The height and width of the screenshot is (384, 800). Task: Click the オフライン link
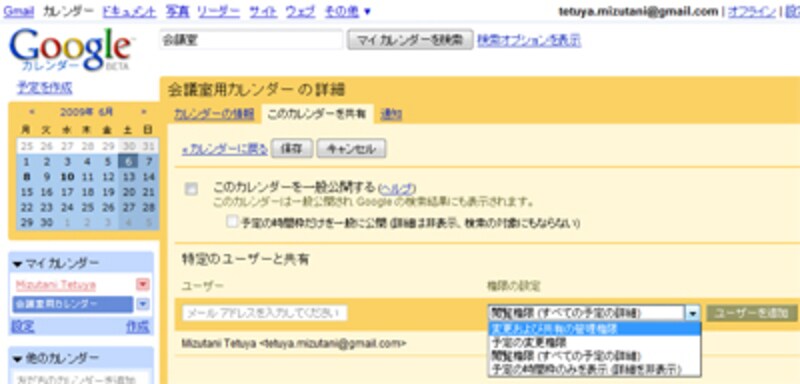click(x=752, y=12)
